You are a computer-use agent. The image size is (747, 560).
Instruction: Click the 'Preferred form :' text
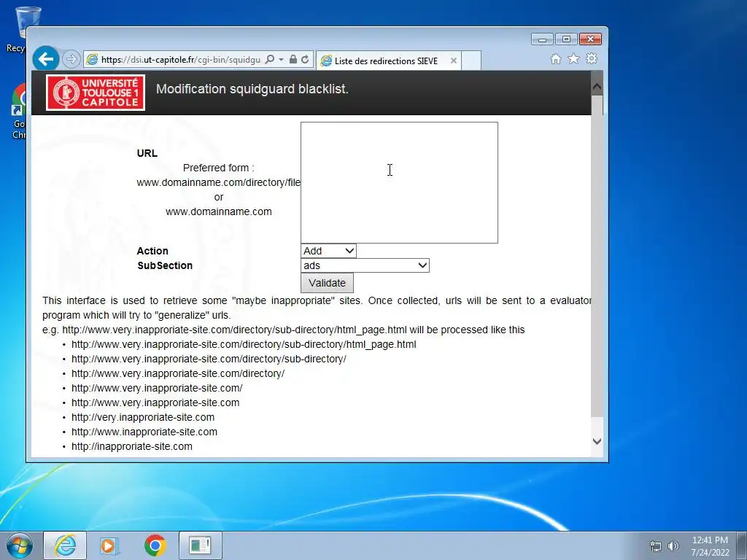click(x=219, y=168)
